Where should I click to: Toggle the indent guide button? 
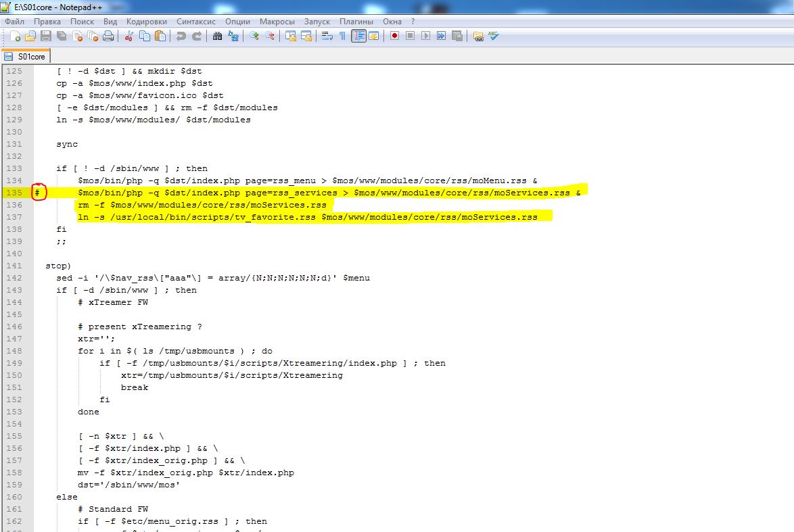pyautogui.click(x=358, y=37)
